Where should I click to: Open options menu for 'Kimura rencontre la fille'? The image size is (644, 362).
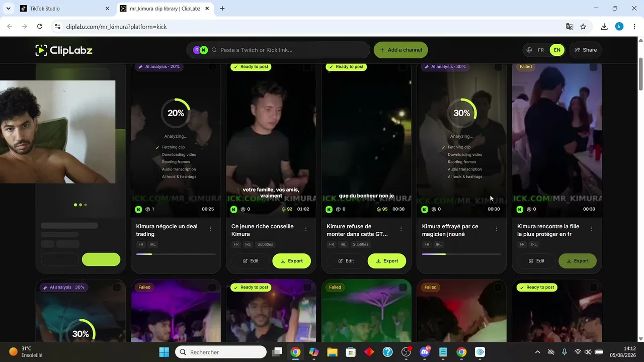(x=592, y=229)
